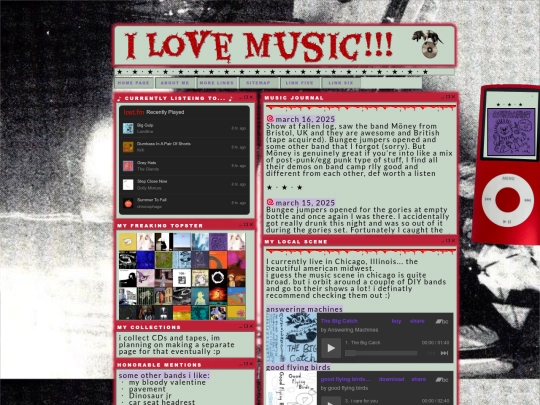The width and height of the screenshot is (540, 405).
Task: Click the '1. The Big Catch' track name
Action: [363, 343]
